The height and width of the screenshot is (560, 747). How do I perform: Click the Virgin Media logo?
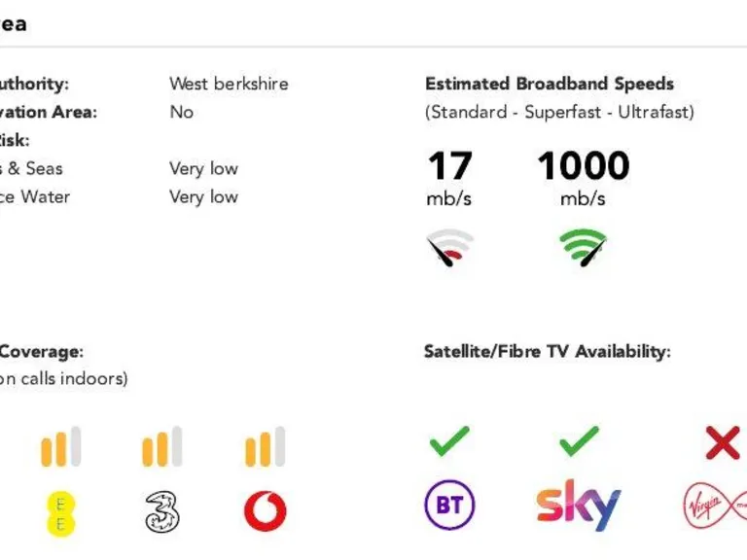[x=715, y=506]
